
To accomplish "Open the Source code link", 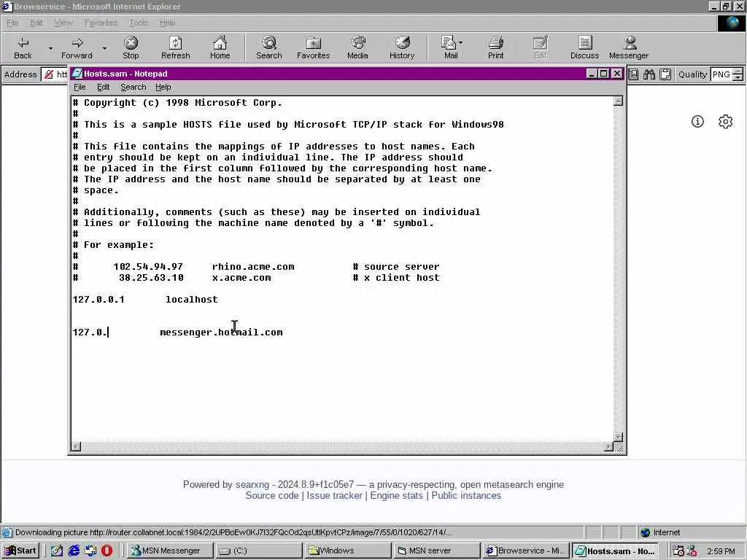I will [271, 496].
